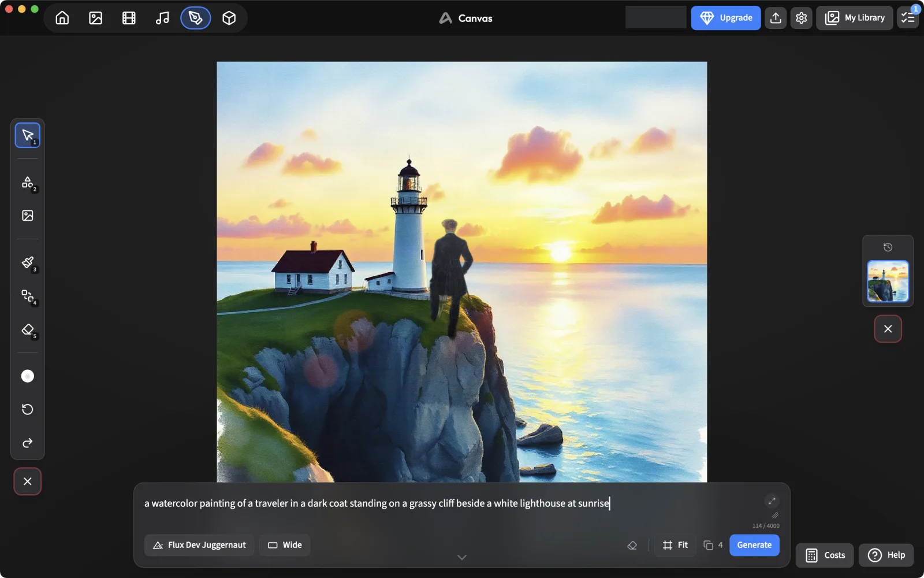The width and height of the screenshot is (924, 578).
Task: Go to the Home tab icon
Action: pyautogui.click(x=62, y=18)
